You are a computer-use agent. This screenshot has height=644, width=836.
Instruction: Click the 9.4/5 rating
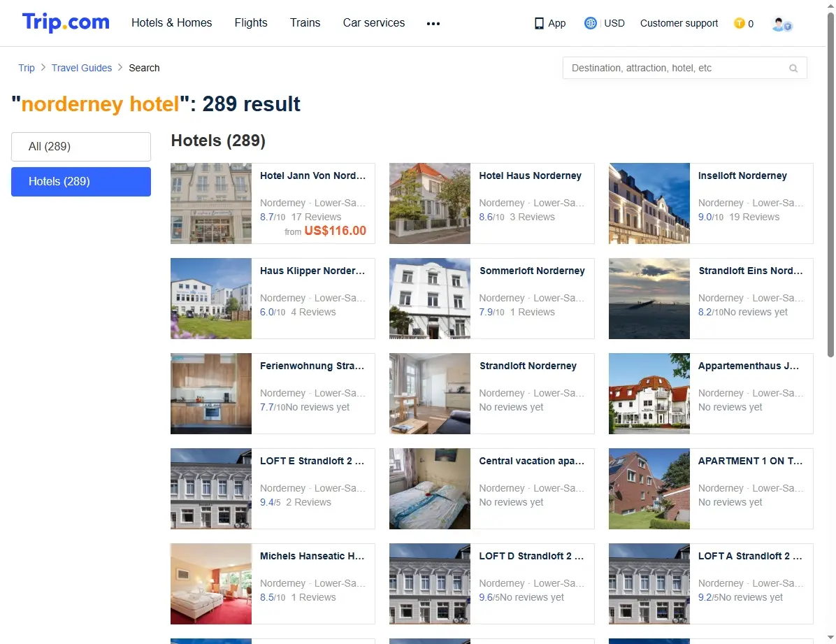[x=271, y=502]
